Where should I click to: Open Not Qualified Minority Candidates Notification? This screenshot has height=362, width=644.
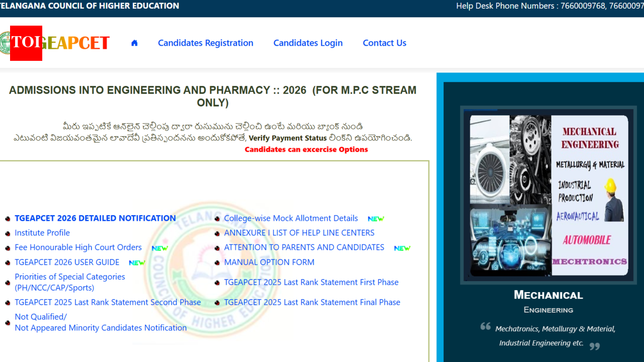(101, 322)
